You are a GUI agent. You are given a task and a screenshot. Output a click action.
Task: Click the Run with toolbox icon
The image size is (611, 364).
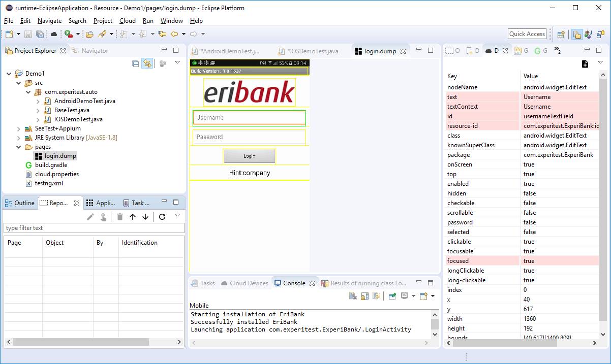(68, 34)
